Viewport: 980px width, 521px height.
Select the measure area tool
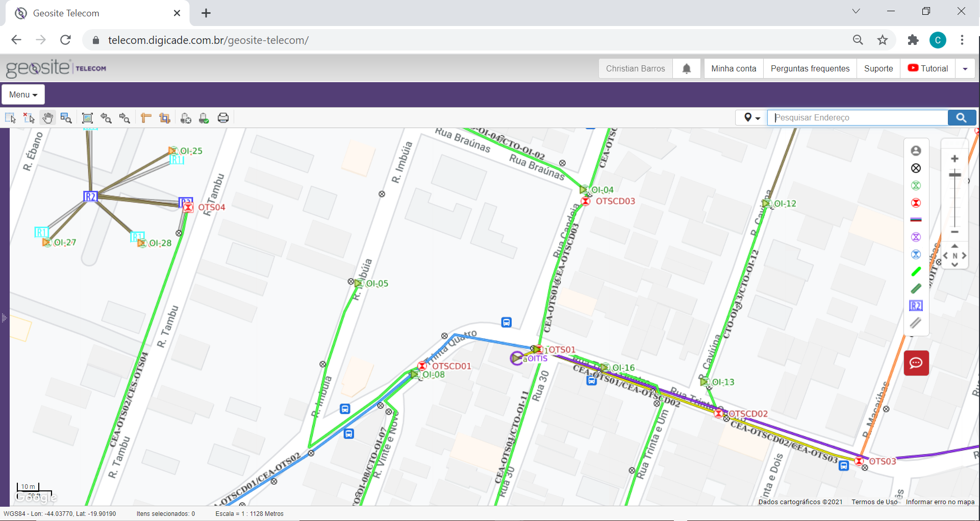point(164,118)
